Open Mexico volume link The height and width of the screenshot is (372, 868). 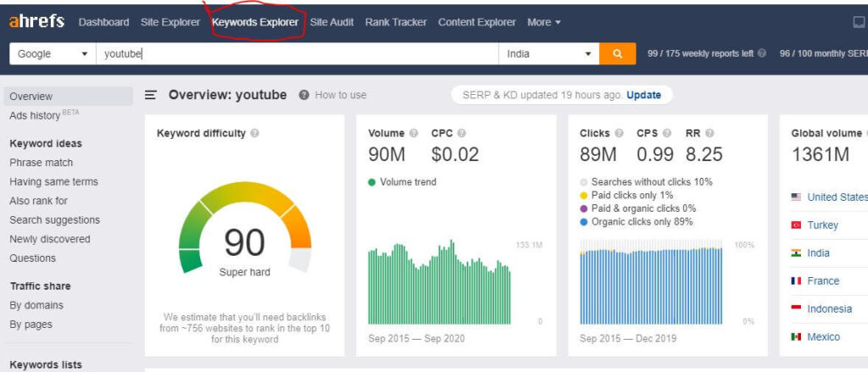[x=823, y=336]
